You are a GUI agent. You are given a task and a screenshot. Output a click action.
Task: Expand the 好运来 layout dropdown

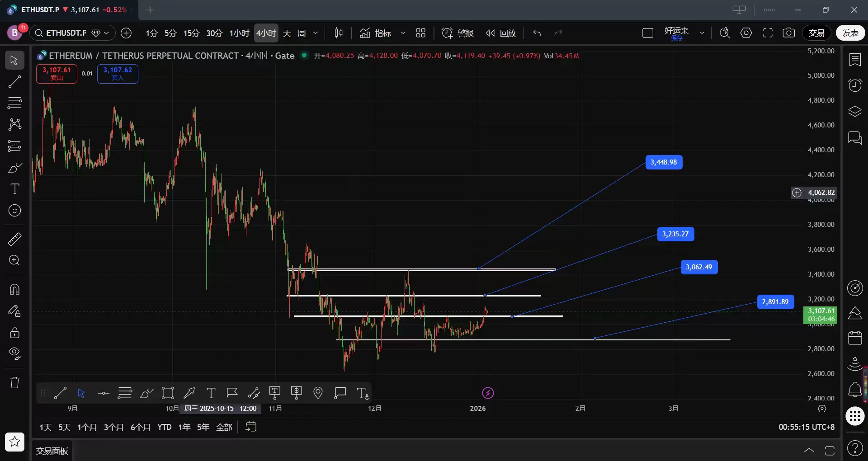tap(702, 33)
